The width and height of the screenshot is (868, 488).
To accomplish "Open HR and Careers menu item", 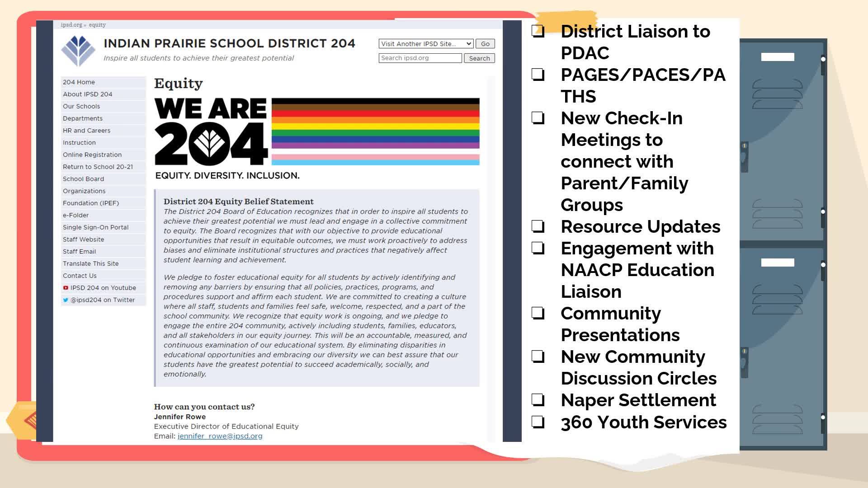I will coord(103,131).
